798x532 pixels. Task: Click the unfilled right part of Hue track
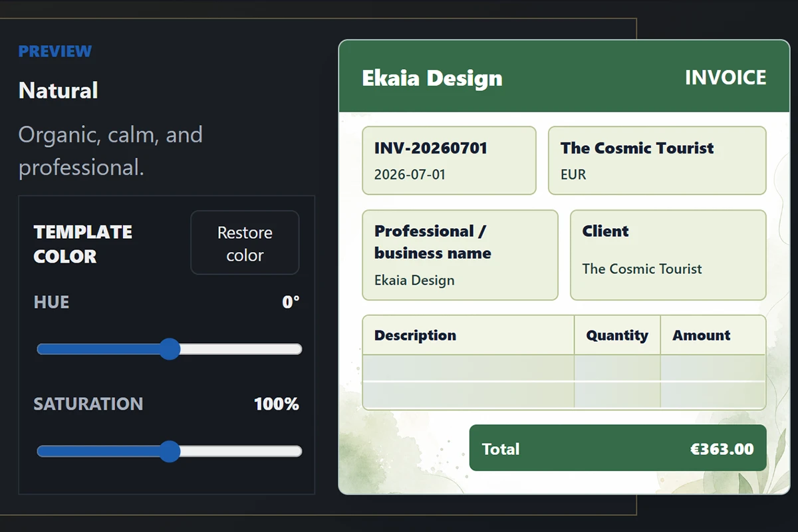click(241, 349)
